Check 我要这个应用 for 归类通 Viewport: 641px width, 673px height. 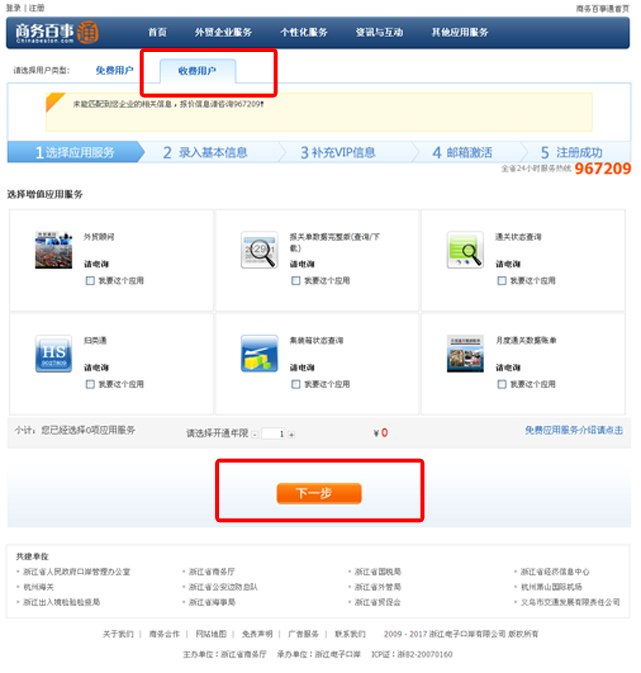90,384
